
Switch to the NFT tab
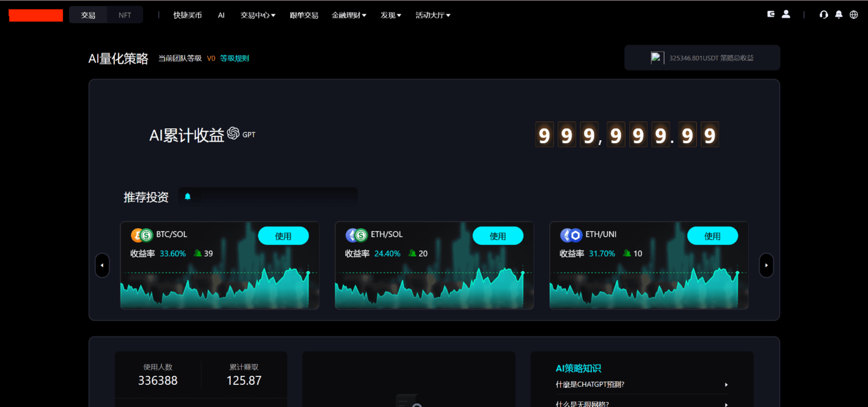tap(124, 15)
